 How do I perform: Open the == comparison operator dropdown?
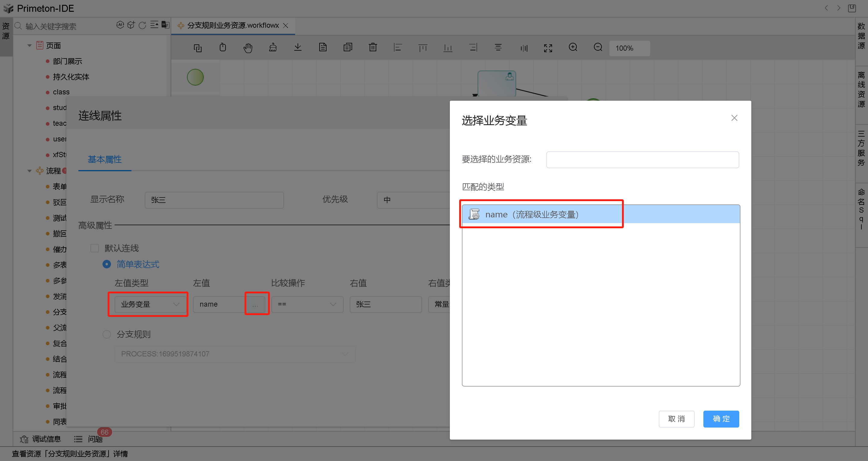(307, 304)
